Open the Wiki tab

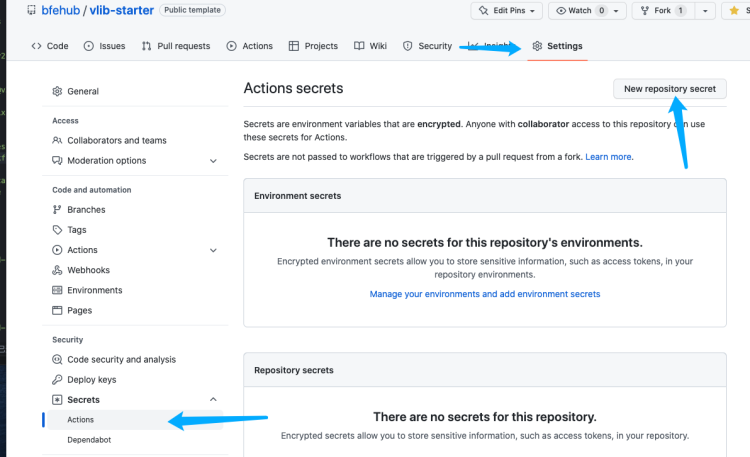[370, 46]
